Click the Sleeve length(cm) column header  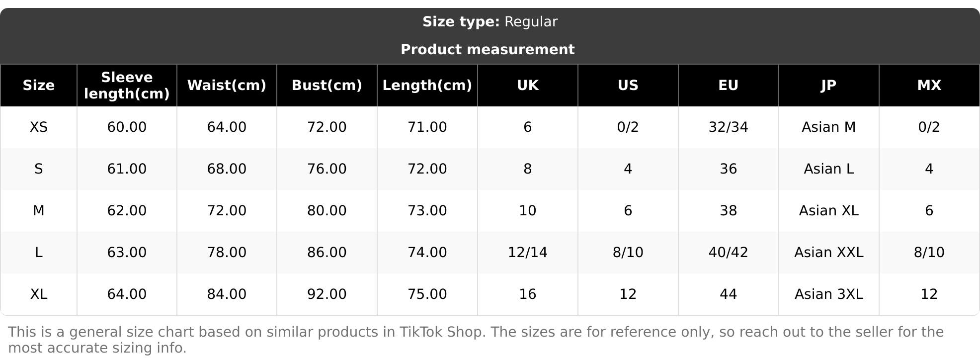[127, 85]
